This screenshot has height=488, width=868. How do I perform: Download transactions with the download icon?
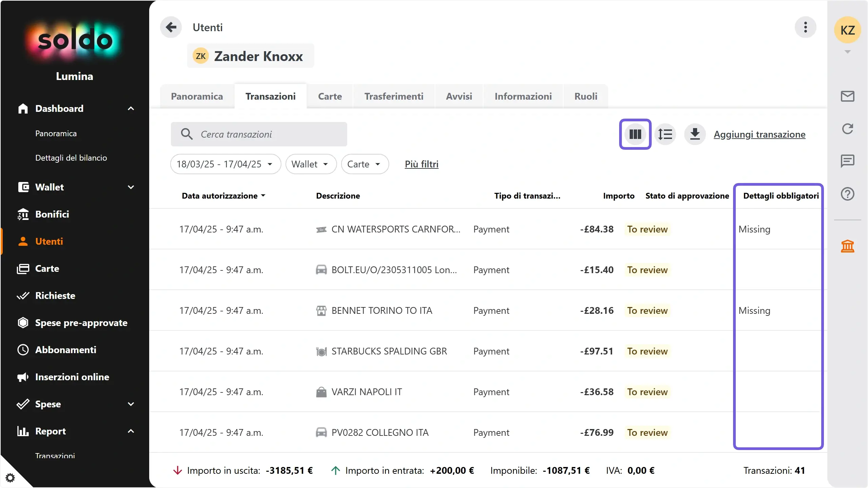[695, 134]
